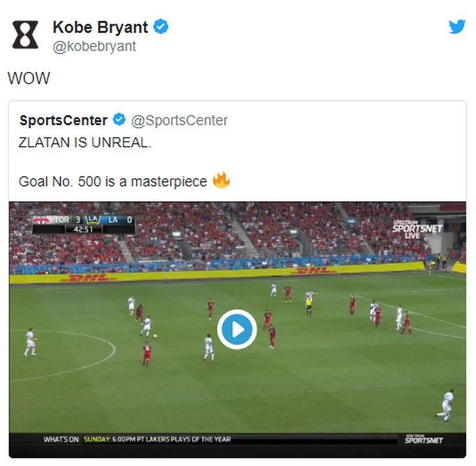Viewport: 476px width, 466px height.
Task: Click the fire emoji in quoted tweet
Action: [x=221, y=181]
